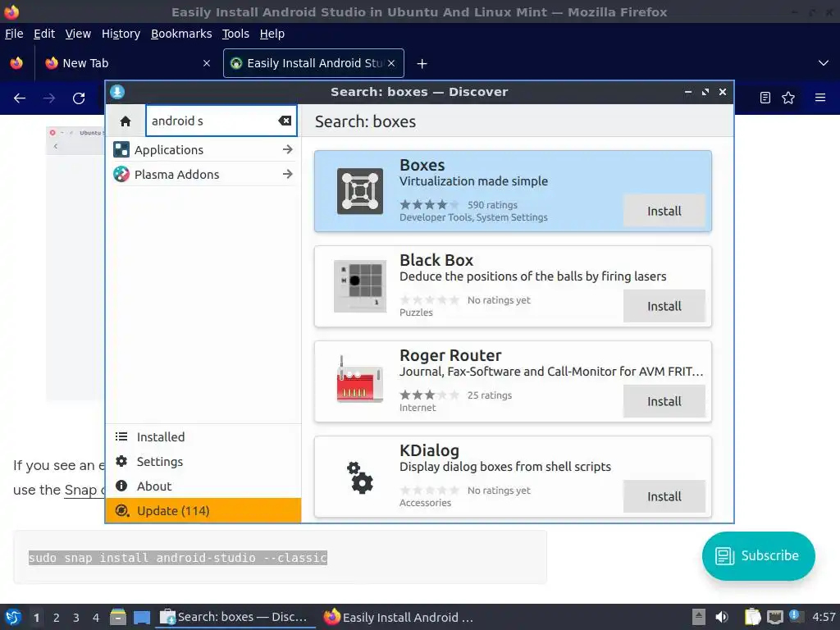Switch to workspace 2 in taskbar pager
Screen dimensions: 840x630
[57, 617]
